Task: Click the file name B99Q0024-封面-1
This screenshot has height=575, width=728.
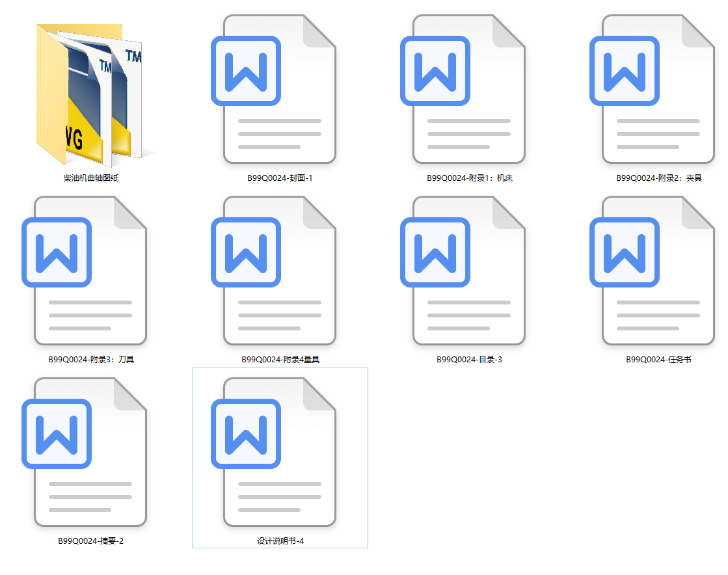Action: 280,178
